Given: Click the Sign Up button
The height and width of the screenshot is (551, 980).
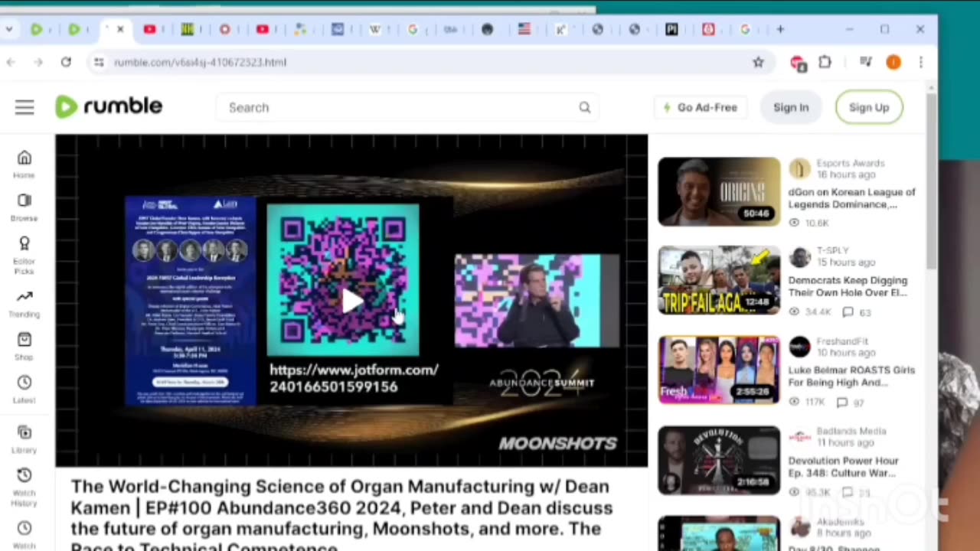Looking at the screenshot, I should tap(869, 107).
